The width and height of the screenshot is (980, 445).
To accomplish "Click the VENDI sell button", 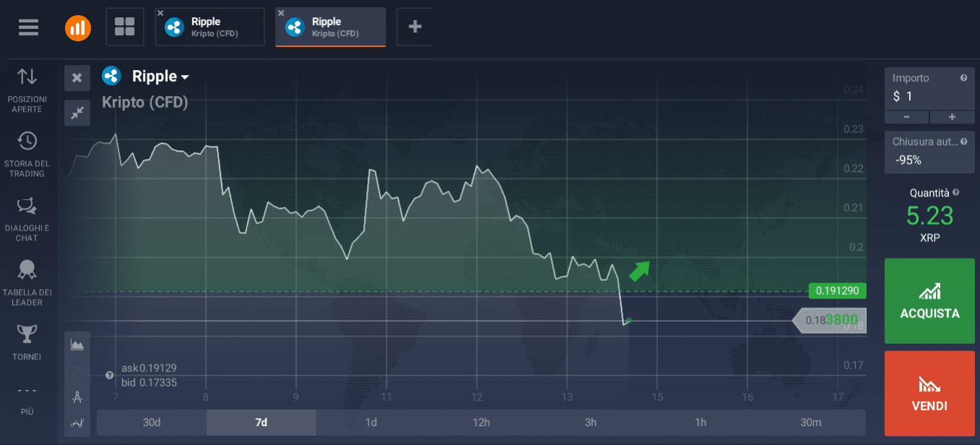I will (929, 394).
